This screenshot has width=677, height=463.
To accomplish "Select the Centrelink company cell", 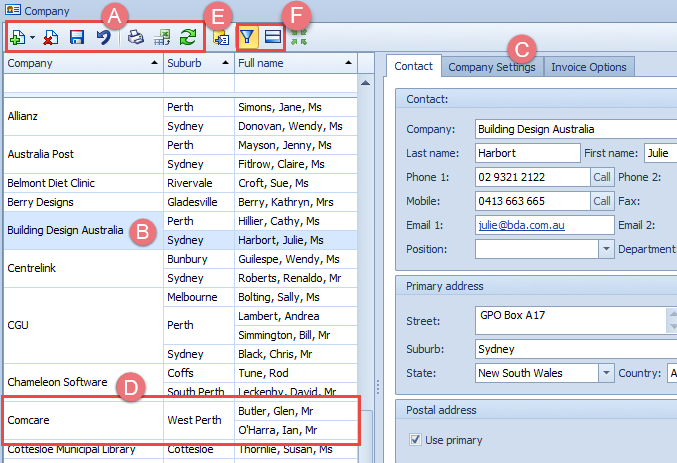I will (83, 269).
